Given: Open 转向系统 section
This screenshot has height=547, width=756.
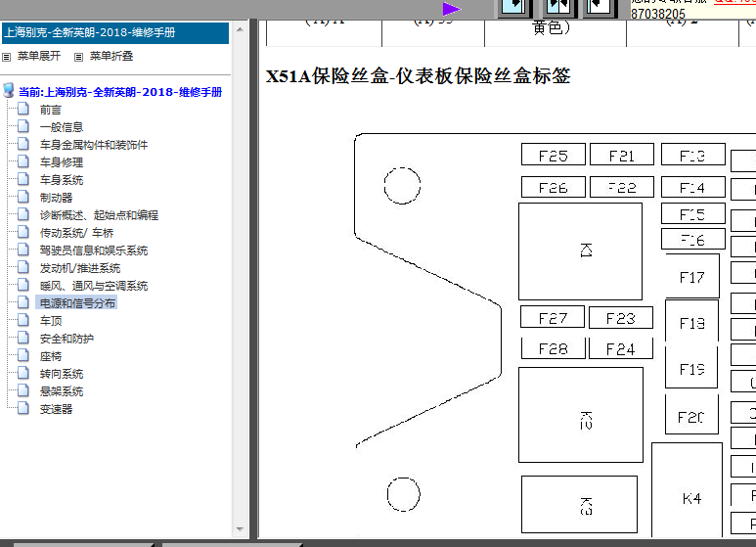Looking at the screenshot, I should click(62, 374).
